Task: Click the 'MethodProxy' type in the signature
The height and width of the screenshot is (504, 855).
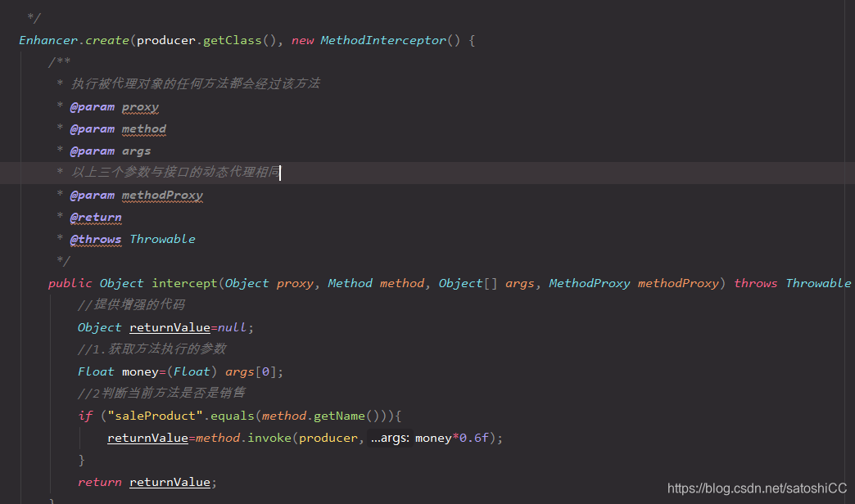Action: [x=590, y=283]
